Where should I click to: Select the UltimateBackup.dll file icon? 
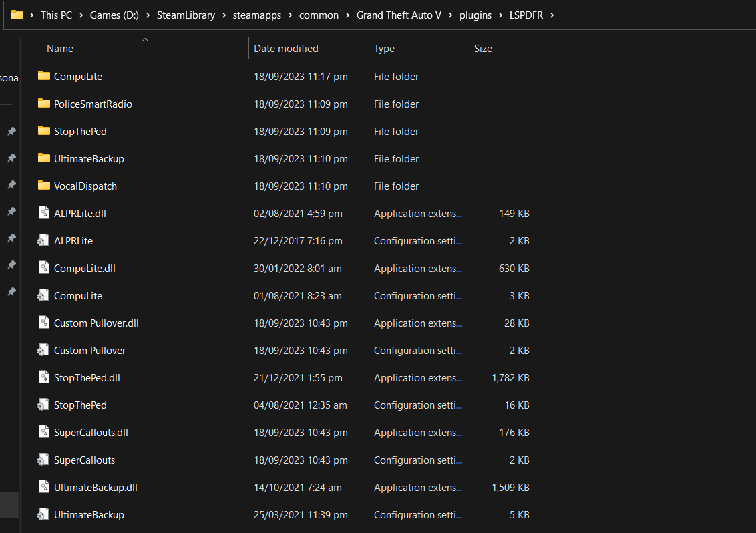[x=44, y=487]
